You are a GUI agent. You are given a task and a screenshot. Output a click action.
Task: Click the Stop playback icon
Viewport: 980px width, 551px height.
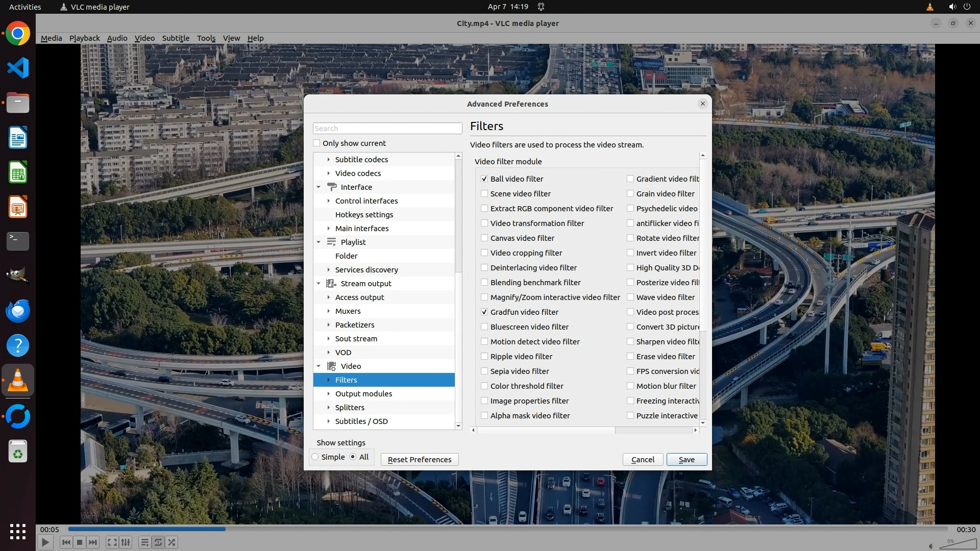click(80, 542)
